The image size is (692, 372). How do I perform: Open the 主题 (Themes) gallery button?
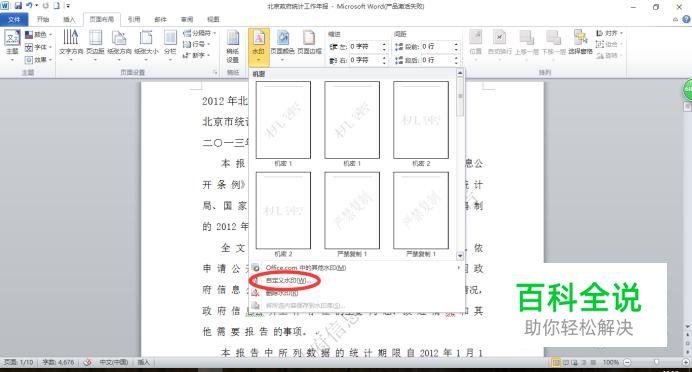12,45
